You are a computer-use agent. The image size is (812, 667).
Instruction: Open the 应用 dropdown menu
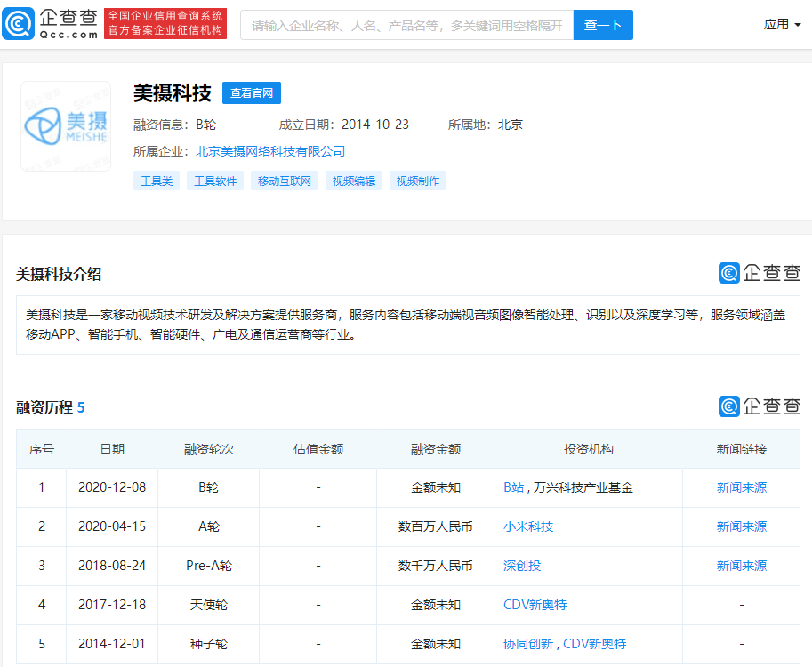pyautogui.click(x=782, y=24)
